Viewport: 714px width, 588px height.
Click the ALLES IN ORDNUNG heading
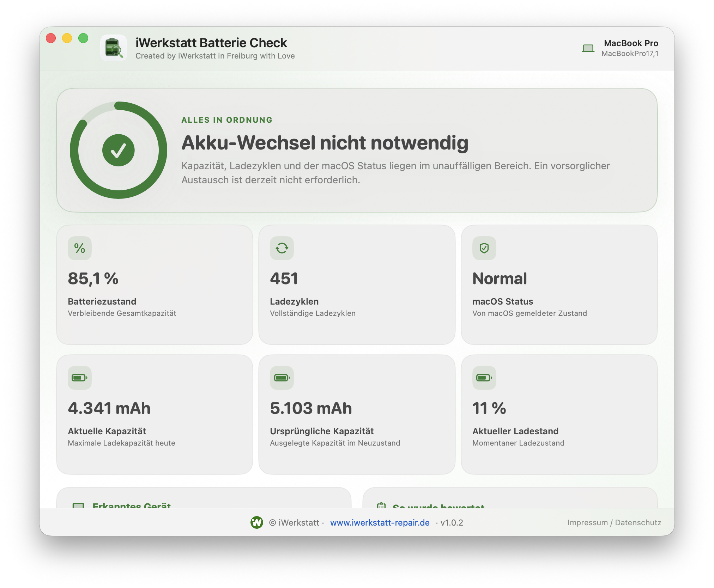coord(227,120)
